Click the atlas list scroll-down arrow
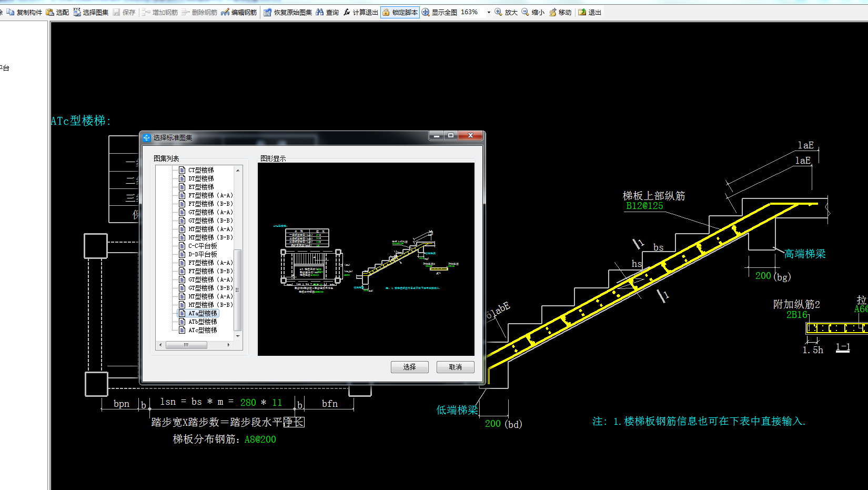The height and width of the screenshot is (490, 868). (x=238, y=336)
